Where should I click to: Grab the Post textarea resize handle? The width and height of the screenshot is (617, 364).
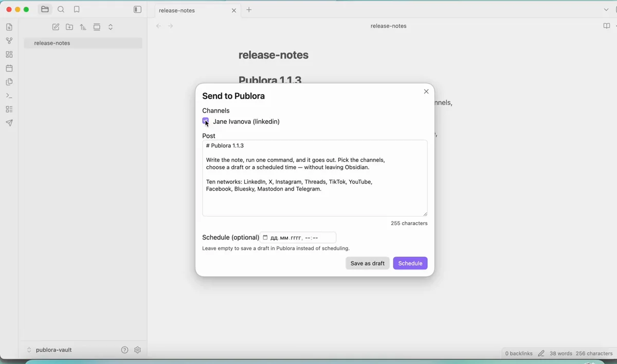425,214
